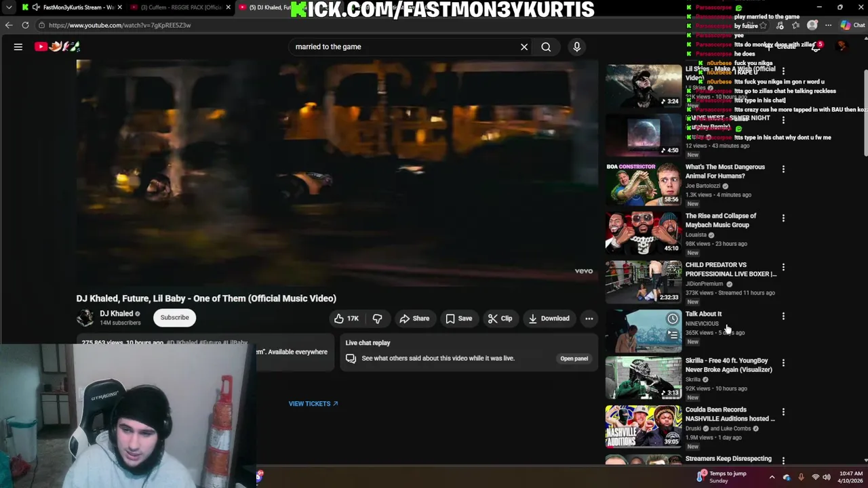Play the DJ Khaled video player
868x488 pixels.
click(337, 171)
